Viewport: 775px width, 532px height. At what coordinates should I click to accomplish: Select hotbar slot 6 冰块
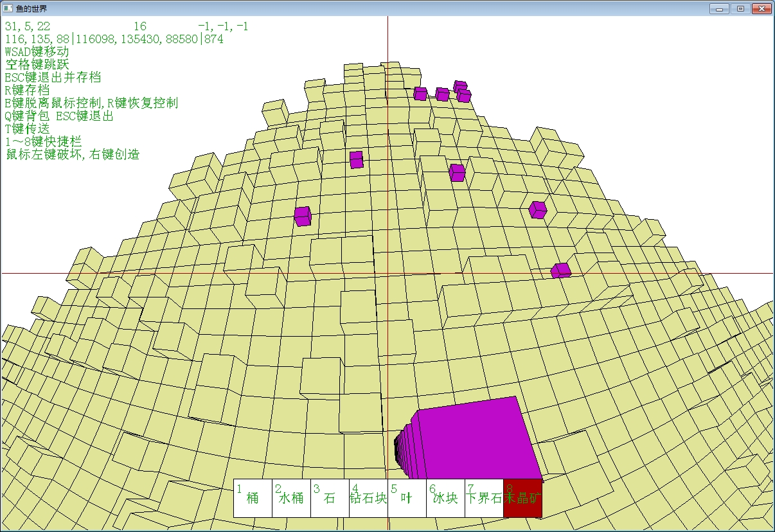445,498
